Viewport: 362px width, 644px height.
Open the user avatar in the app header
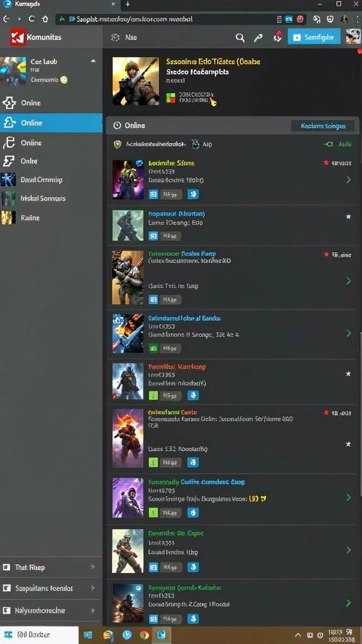point(353,36)
